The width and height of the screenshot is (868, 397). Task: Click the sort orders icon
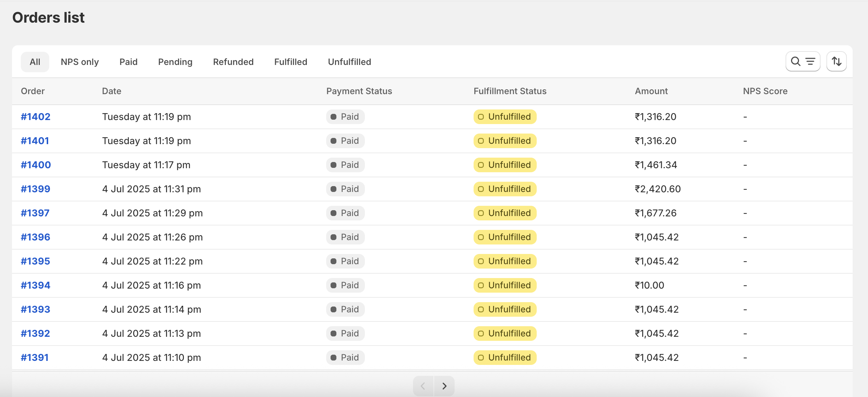(836, 61)
